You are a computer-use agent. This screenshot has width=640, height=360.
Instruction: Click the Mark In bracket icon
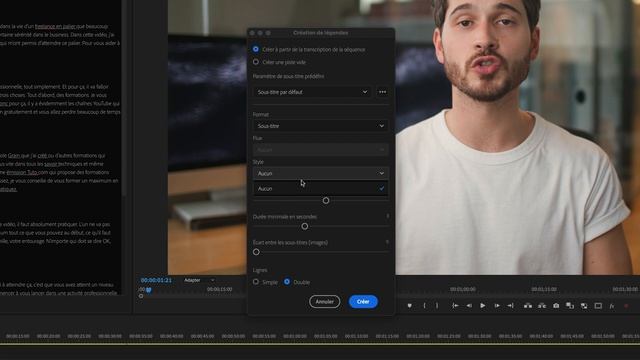coord(424,306)
